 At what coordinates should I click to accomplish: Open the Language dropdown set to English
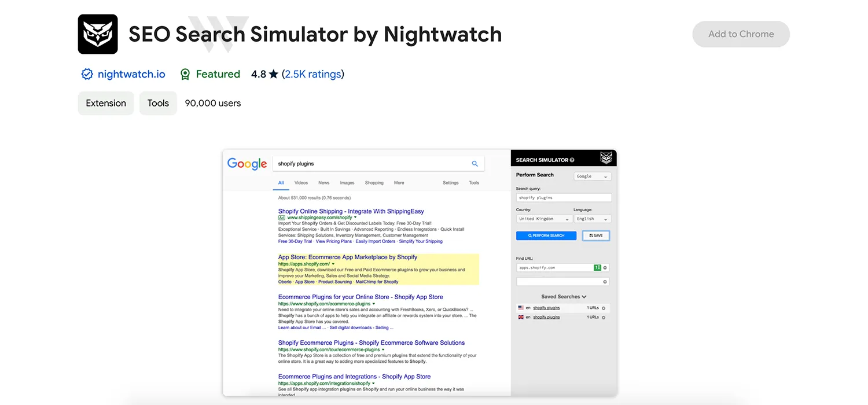pos(593,219)
